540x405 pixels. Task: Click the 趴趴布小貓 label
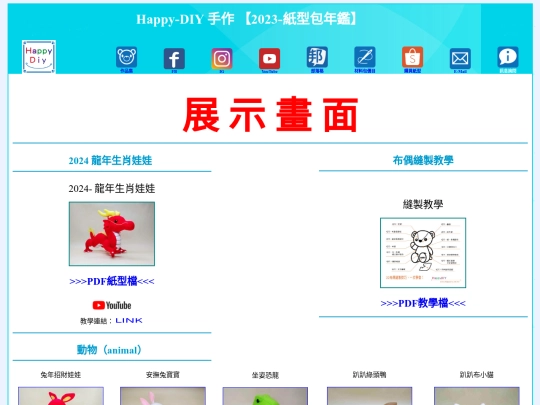tap(477, 374)
